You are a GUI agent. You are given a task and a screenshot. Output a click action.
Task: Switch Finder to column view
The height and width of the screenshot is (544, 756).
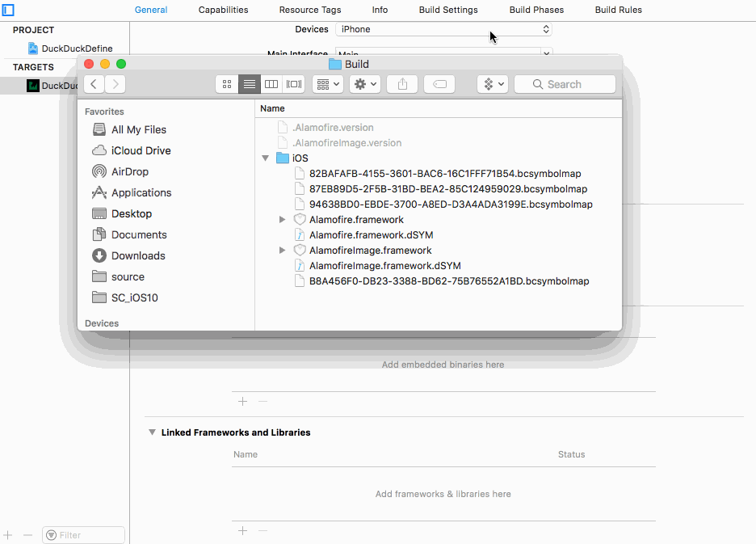pos(272,84)
